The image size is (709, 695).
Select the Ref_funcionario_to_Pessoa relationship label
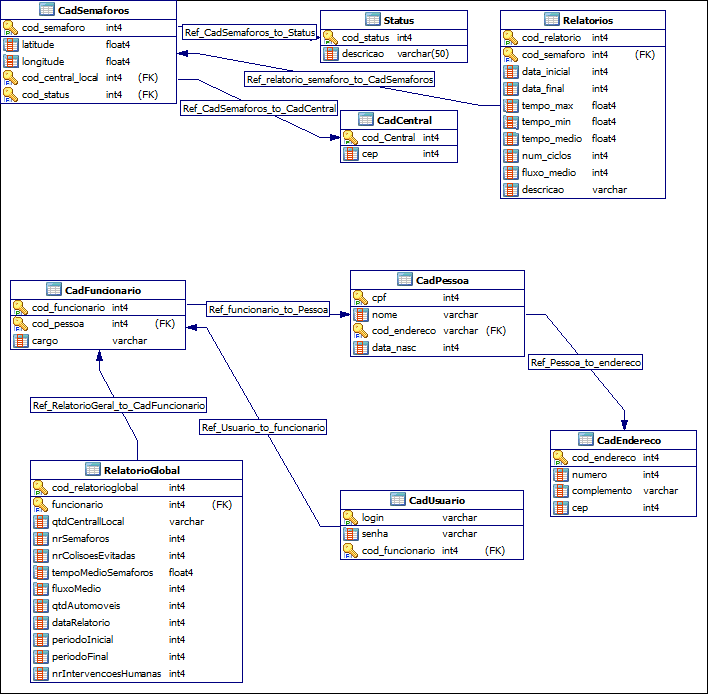tap(268, 310)
